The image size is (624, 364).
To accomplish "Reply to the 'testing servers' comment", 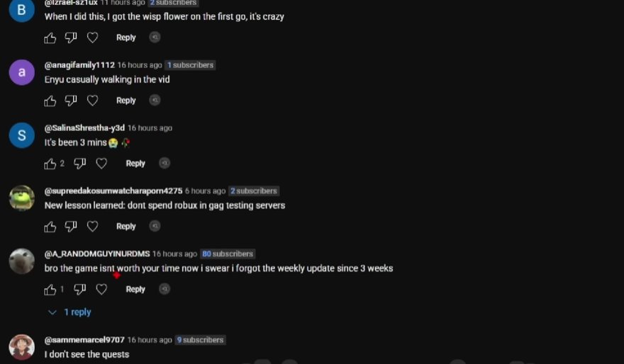I will click(x=126, y=226).
